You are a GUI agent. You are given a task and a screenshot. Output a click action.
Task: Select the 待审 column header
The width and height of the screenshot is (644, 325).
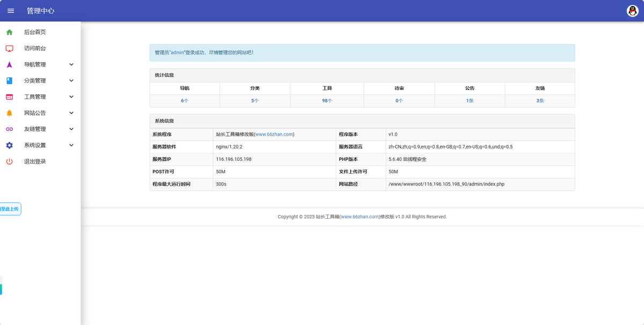click(x=399, y=88)
